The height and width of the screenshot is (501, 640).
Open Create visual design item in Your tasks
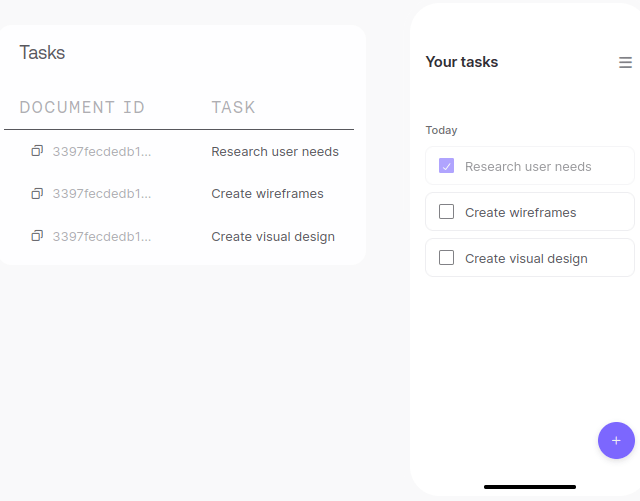coord(526,258)
